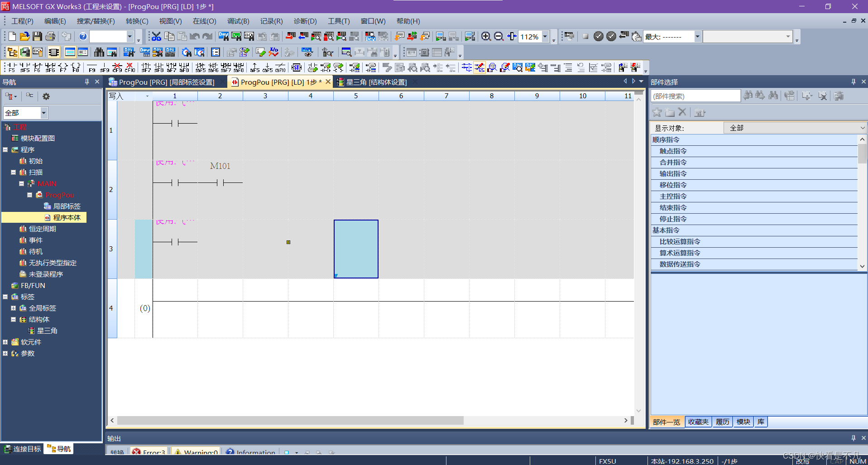Toggle the Error:3 filter in output
The width and height of the screenshot is (868, 465).
click(x=149, y=451)
